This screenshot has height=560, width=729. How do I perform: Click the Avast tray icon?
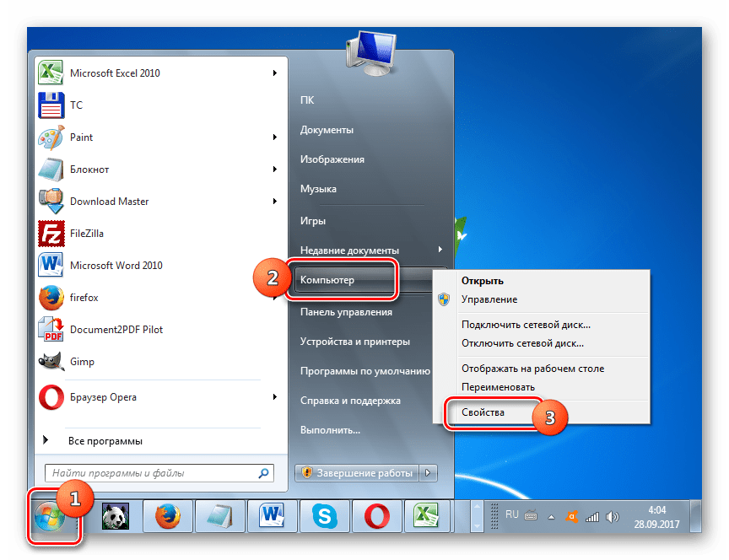click(571, 517)
